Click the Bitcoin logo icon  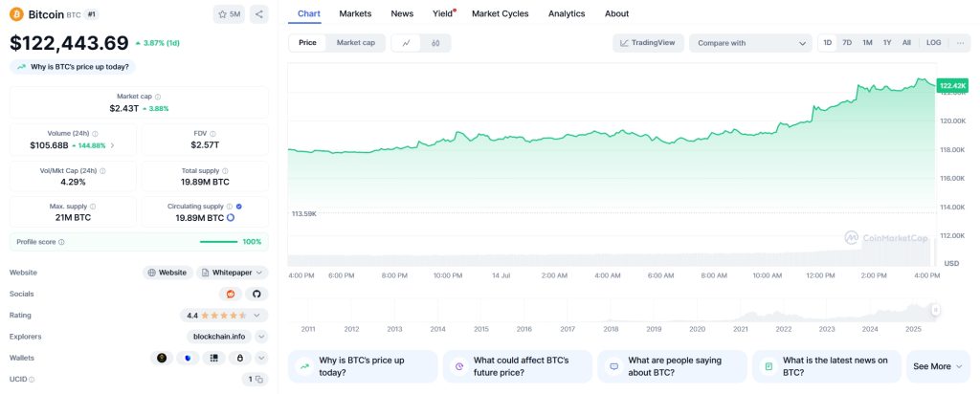(17, 13)
